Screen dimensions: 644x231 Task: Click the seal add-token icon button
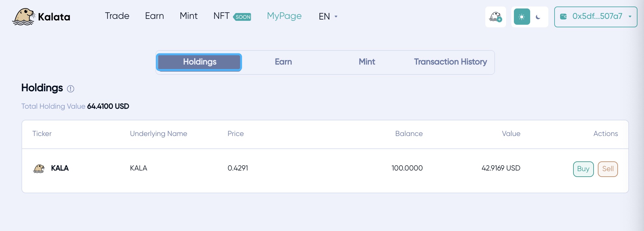tap(495, 17)
